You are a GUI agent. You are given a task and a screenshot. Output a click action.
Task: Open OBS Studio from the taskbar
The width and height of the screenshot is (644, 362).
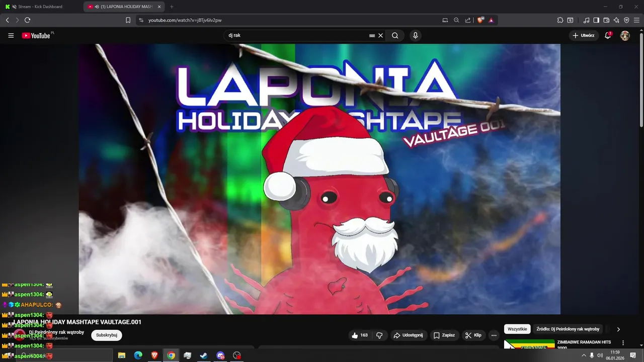pos(237,355)
